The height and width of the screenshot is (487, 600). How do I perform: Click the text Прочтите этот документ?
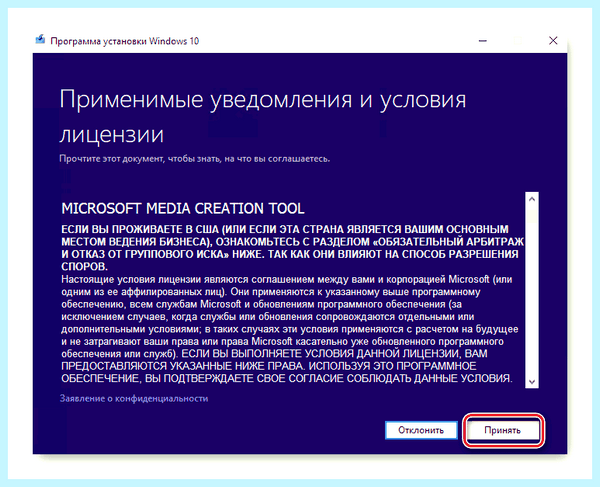(113, 158)
